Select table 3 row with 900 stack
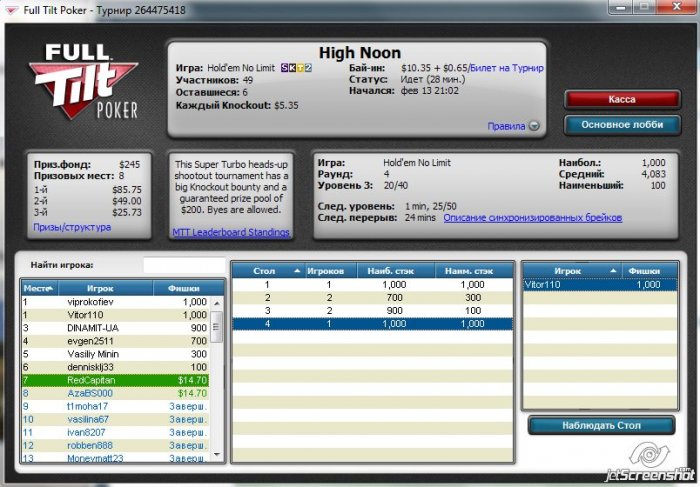The width and height of the screenshot is (700, 487). click(373, 311)
